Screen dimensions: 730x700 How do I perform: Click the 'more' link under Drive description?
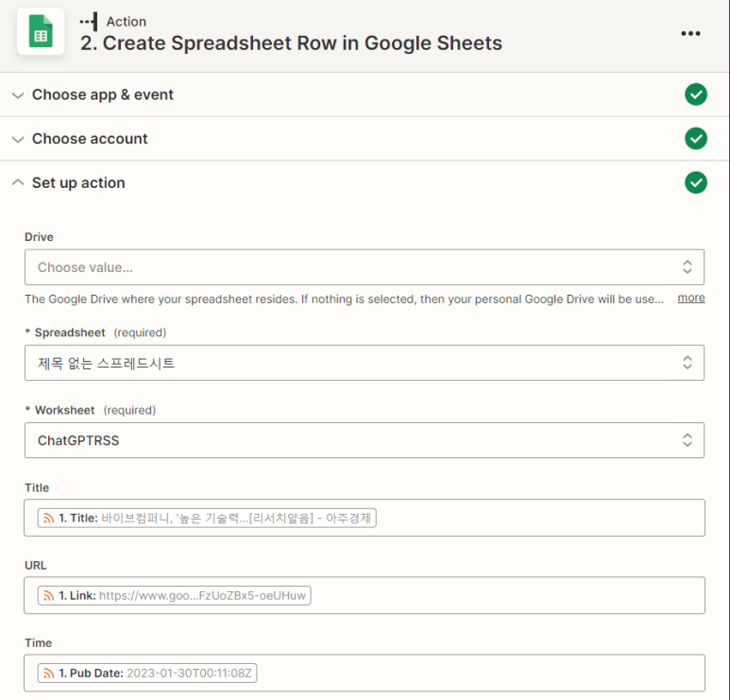(691, 298)
